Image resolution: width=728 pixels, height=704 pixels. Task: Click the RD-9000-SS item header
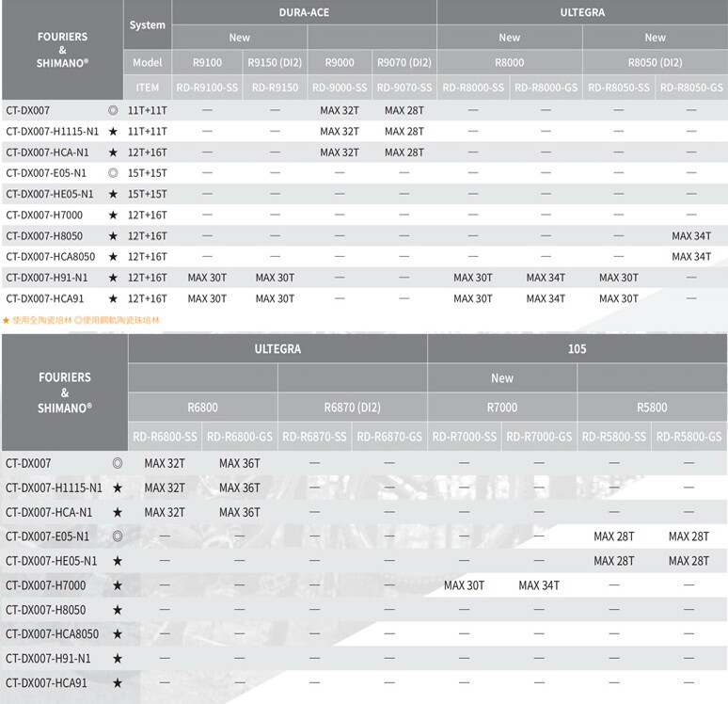pos(340,88)
